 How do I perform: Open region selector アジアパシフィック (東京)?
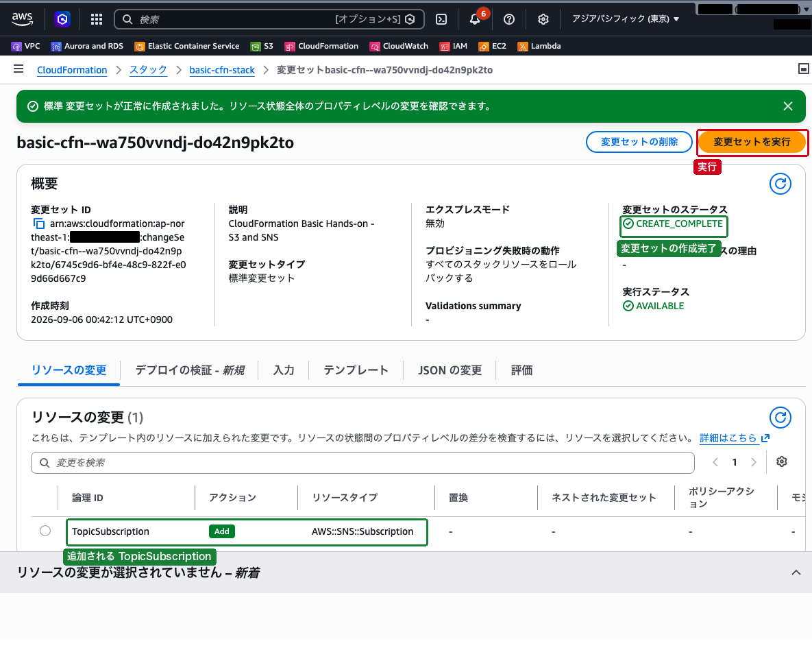point(625,19)
